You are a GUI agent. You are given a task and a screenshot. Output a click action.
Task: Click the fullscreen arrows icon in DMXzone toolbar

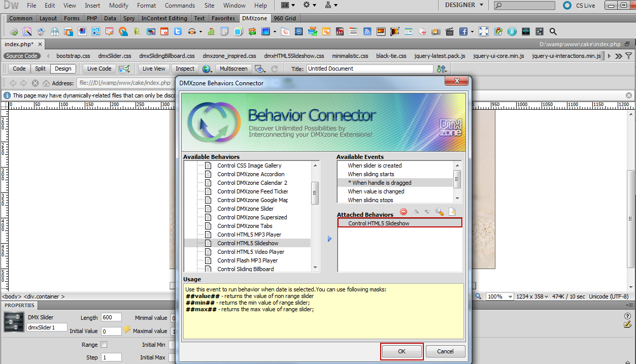pos(484,31)
